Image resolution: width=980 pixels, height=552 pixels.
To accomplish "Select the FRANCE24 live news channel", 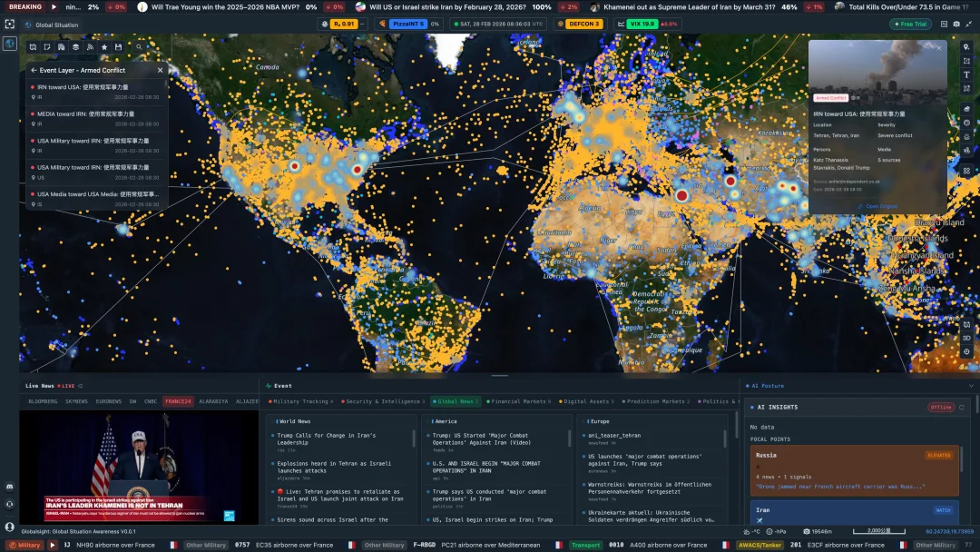I will 178,401.
